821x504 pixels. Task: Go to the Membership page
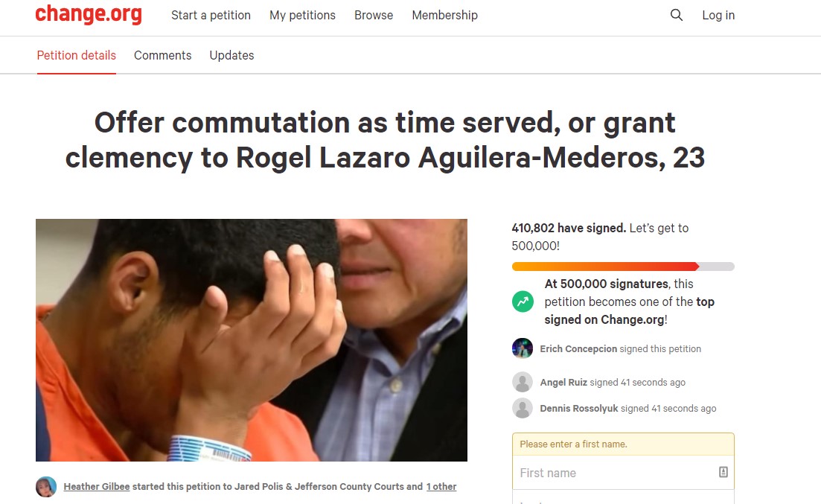click(x=445, y=15)
